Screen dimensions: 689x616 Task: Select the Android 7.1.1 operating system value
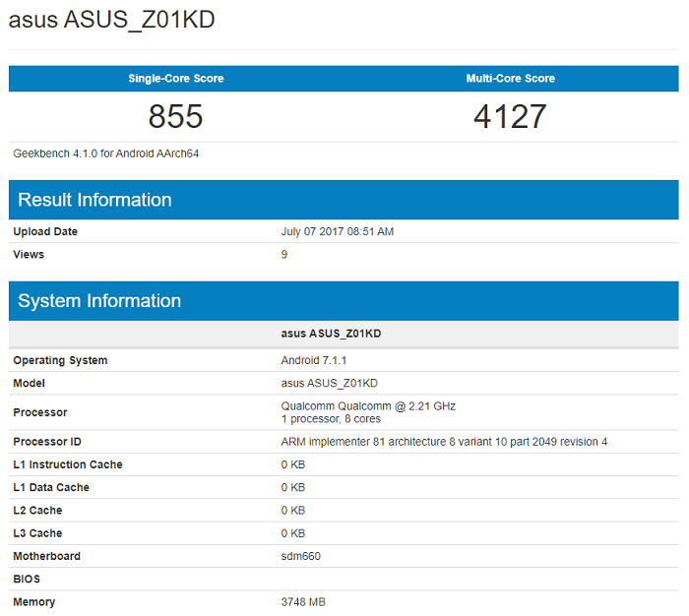tap(314, 360)
